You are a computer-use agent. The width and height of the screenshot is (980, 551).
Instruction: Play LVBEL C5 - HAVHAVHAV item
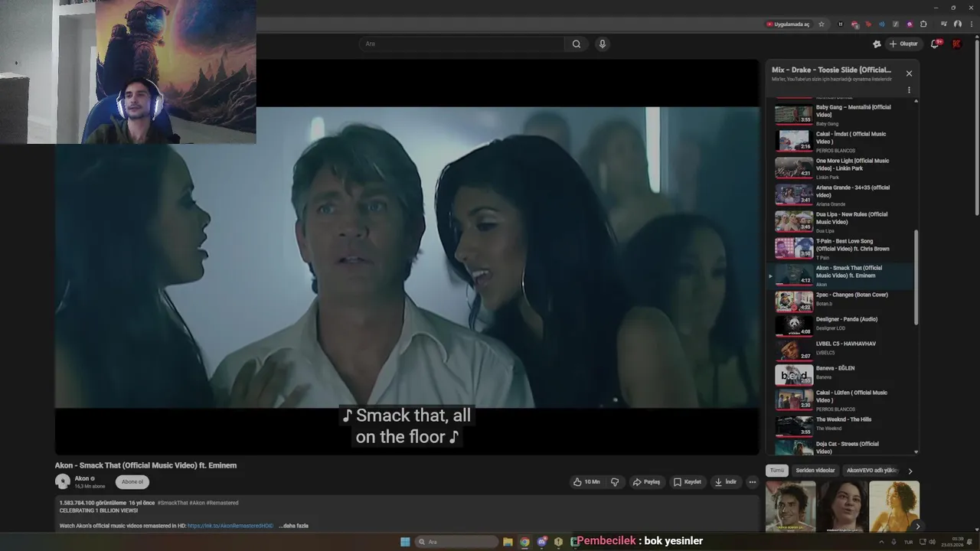pos(842,350)
